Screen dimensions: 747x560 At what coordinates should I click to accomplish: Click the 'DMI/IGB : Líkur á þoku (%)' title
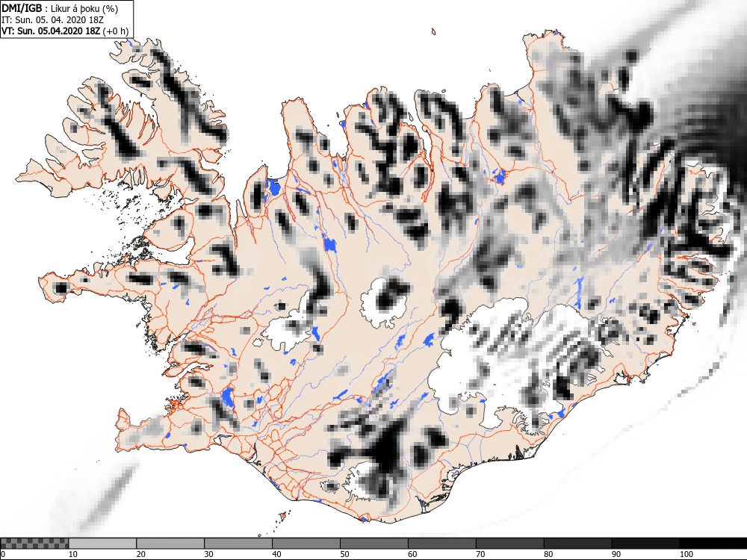tap(60, 8)
